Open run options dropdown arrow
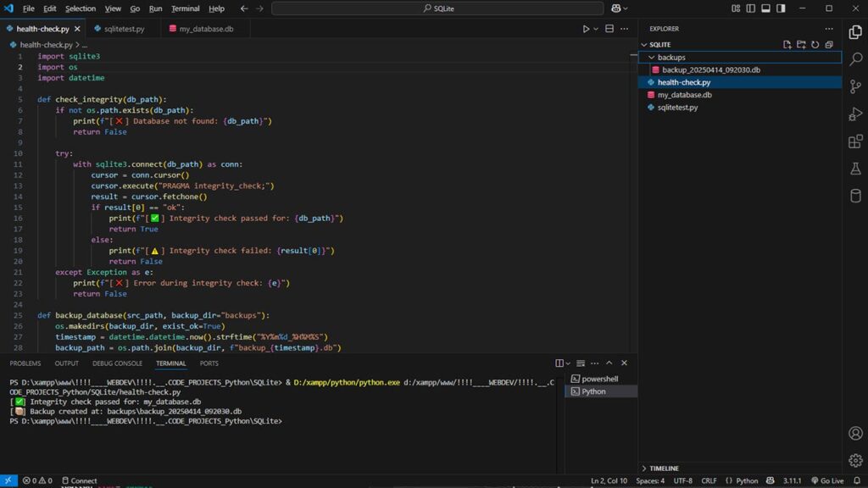Screen dimensions: 868x488 pos(596,29)
